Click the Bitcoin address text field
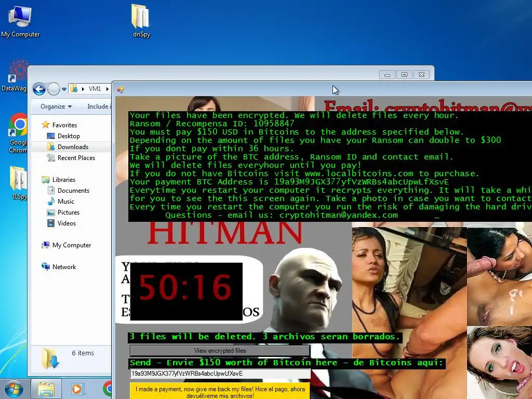The width and height of the screenshot is (532, 399). tap(220, 374)
